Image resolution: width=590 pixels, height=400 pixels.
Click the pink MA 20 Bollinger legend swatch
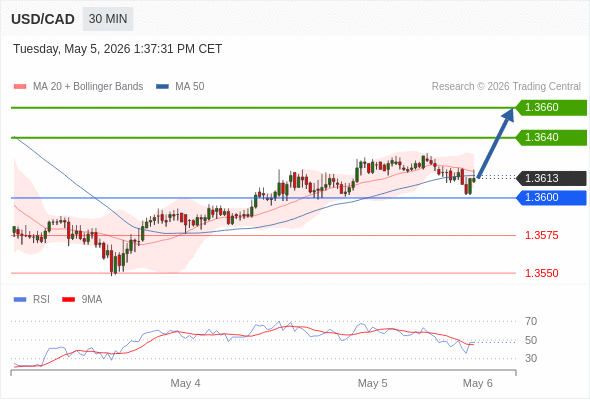(x=20, y=87)
